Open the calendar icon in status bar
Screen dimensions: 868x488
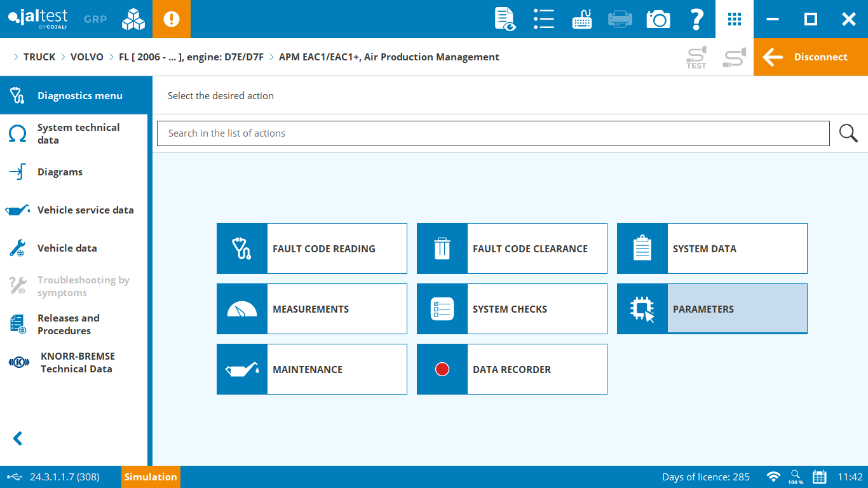[x=820, y=477]
